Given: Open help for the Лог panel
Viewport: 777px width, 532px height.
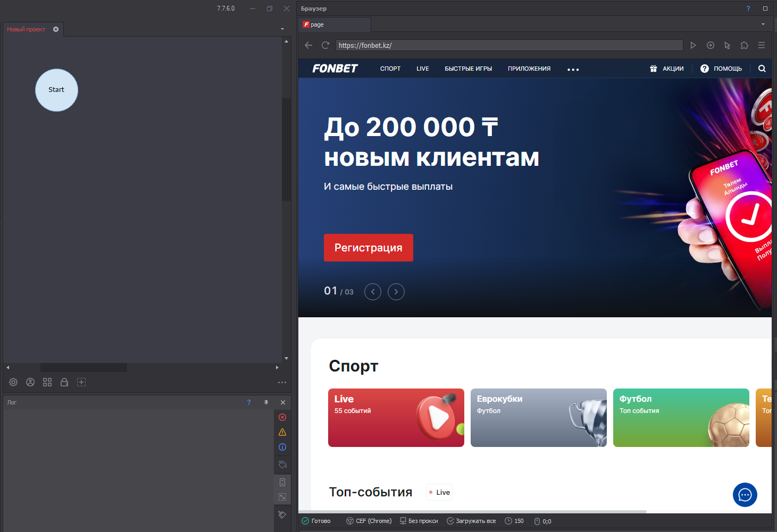Looking at the screenshot, I should click(249, 402).
